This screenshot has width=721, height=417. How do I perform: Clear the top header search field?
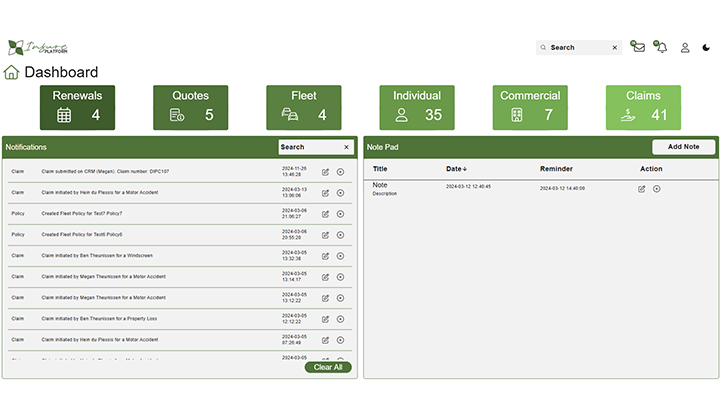[x=614, y=47]
